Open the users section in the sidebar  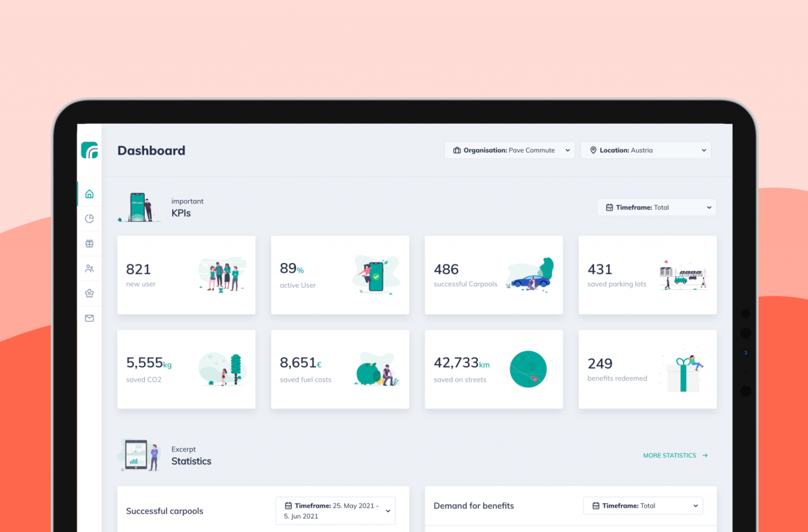[x=89, y=268]
